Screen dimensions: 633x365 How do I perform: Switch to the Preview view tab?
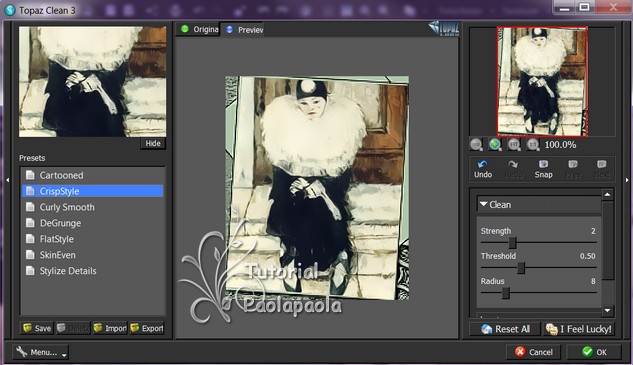pyautogui.click(x=243, y=29)
